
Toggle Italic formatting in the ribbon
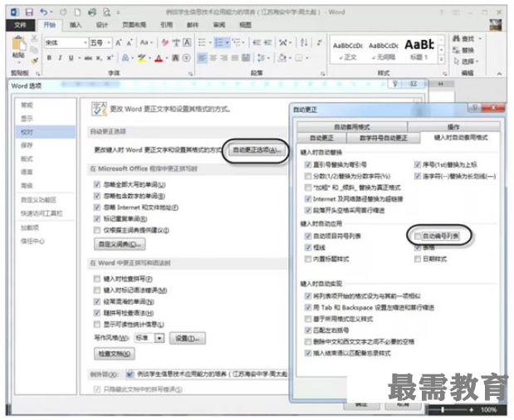click(x=60, y=58)
